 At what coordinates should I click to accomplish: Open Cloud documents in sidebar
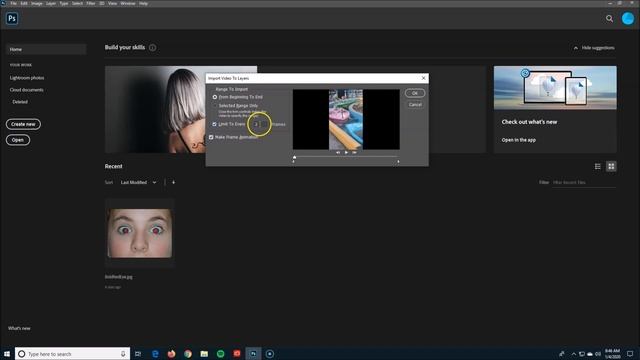27,90
